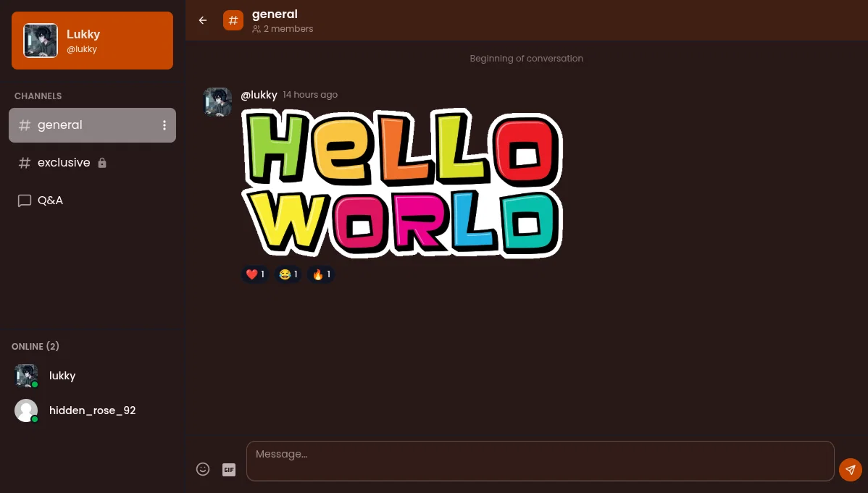Click the message input field
This screenshot has width=868, height=493.
click(541, 461)
